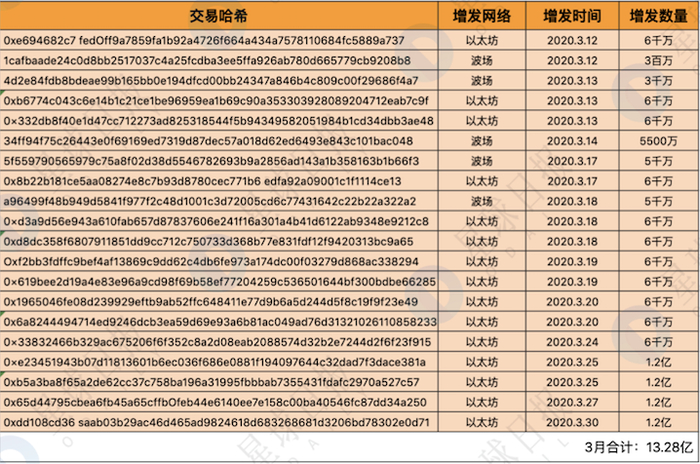Image resolution: width=700 pixels, height=464 pixels.
Task: Click the 2020.3.14 date cell
Action: [572, 141]
